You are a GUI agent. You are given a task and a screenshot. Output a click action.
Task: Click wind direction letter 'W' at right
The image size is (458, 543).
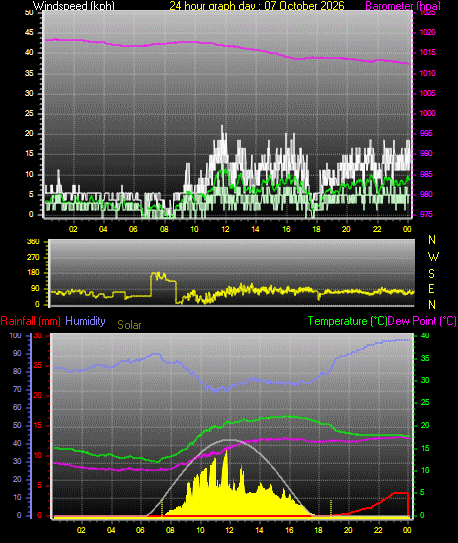tap(433, 257)
